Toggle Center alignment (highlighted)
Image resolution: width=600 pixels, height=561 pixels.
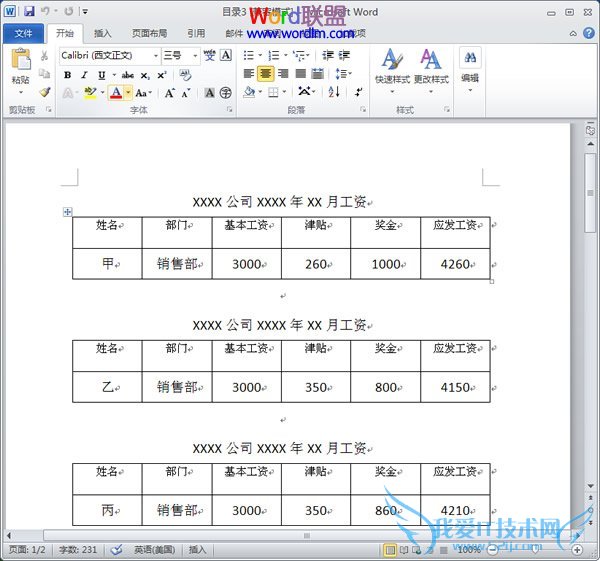coord(266,73)
